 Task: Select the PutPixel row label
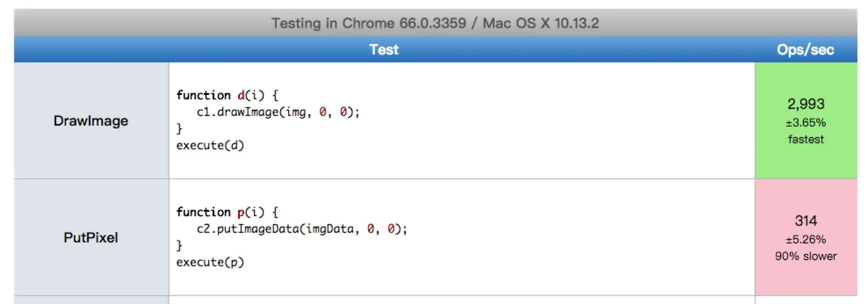[x=91, y=238]
